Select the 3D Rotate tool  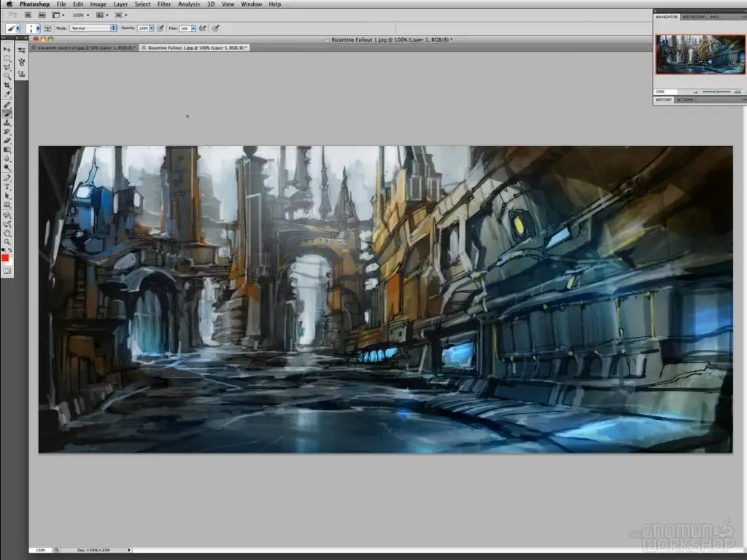pos(7,215)
